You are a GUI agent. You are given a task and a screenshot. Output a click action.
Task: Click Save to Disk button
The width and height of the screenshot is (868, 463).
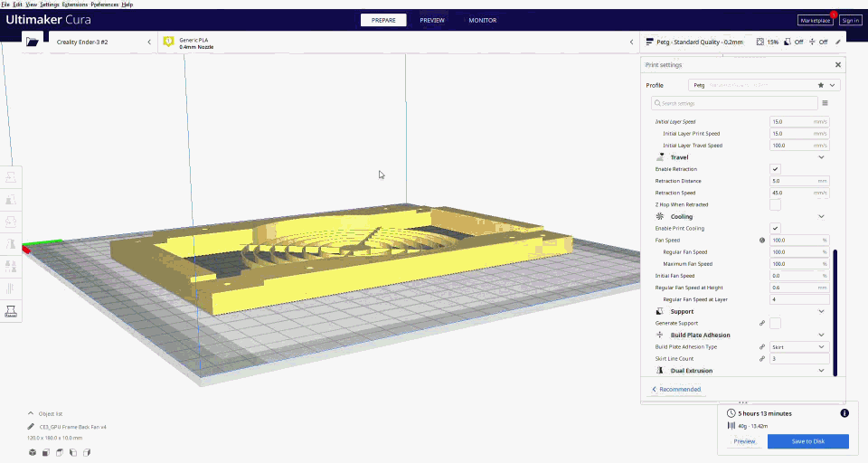[807, 441]
